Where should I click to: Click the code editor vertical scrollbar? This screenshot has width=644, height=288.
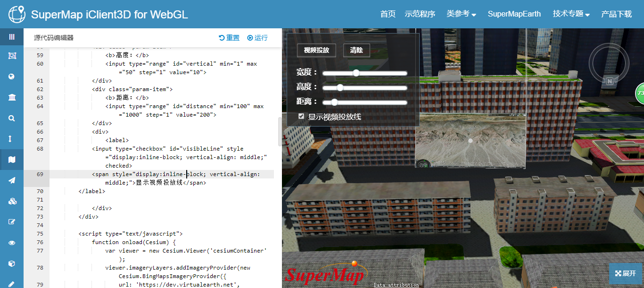coord(280,132)
